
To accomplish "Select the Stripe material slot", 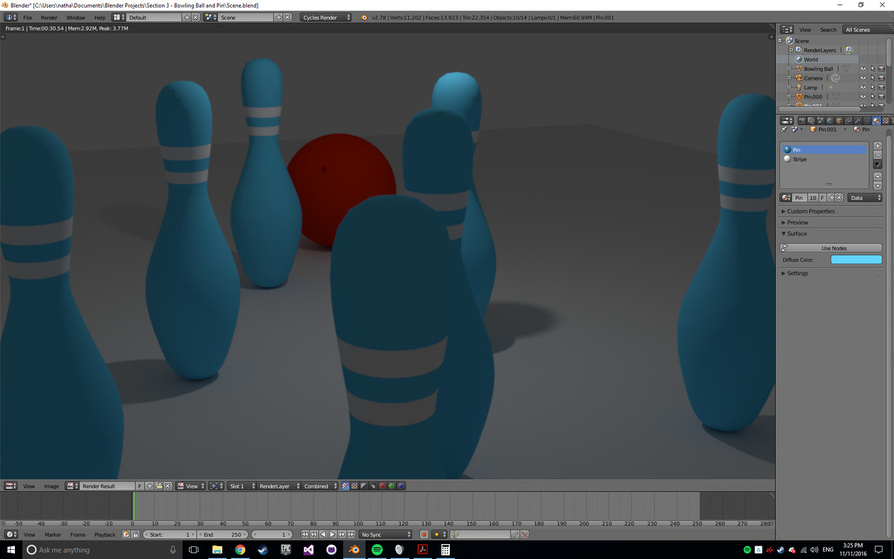I will point(800,159).
